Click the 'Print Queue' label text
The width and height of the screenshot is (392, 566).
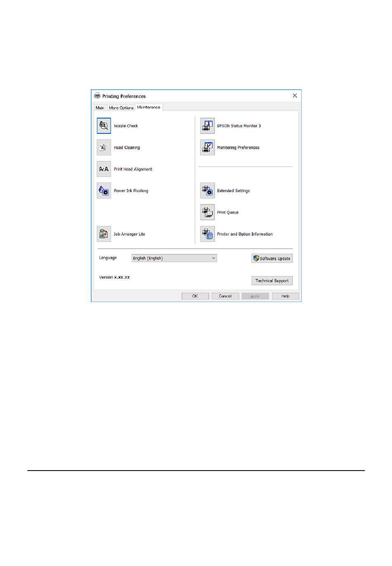point(228,212)
